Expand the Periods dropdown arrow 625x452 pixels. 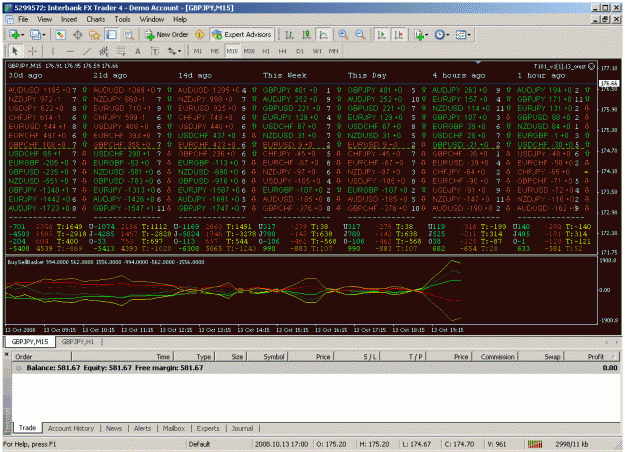pyautogui.click(x=448, y=35)
